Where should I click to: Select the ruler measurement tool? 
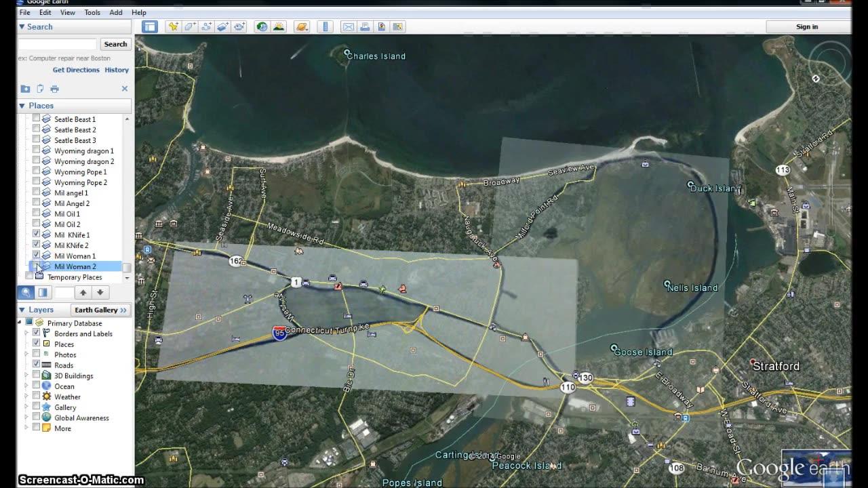coord(325,27)
